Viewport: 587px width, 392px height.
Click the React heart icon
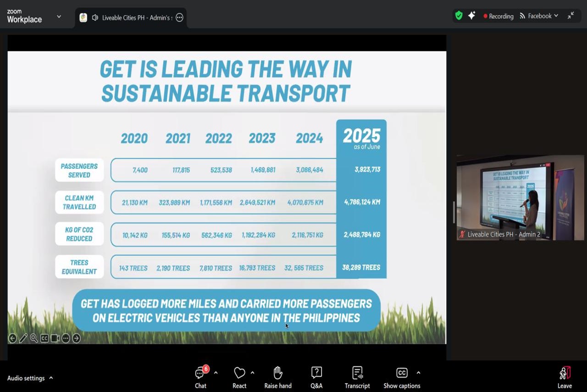239,373
